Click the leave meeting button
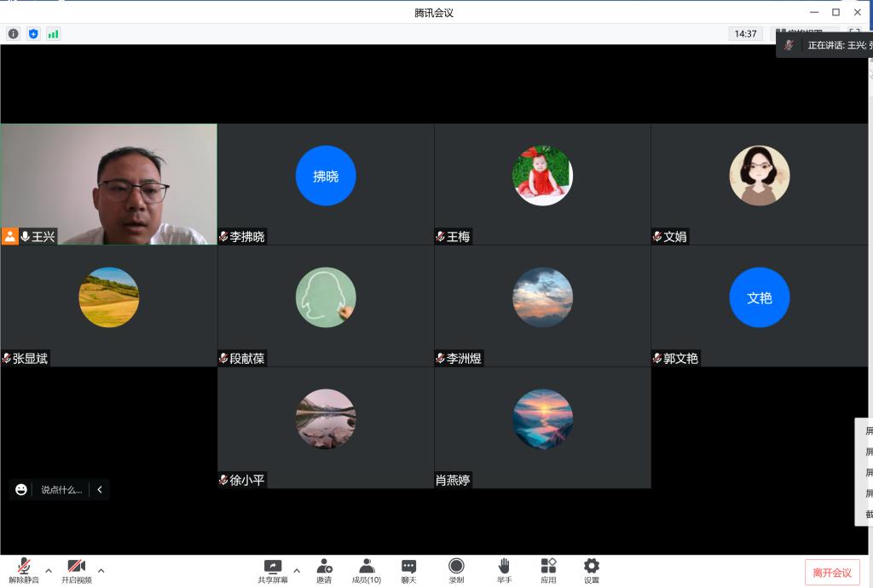The image size is (873, 588). [832, 573]
